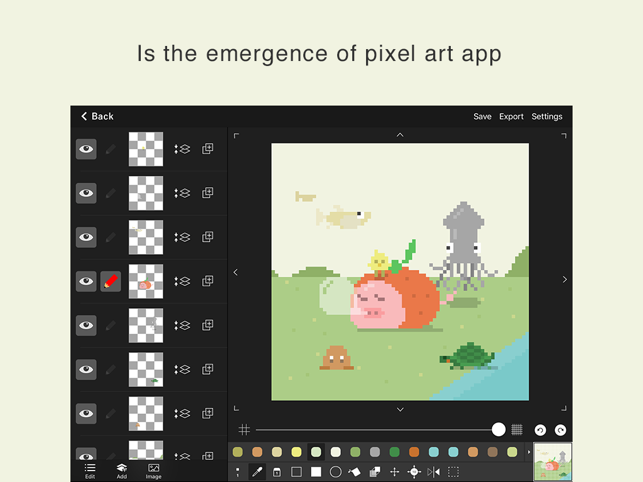Click the undo arrow button

pyautogui.click(x=540, y=430)
